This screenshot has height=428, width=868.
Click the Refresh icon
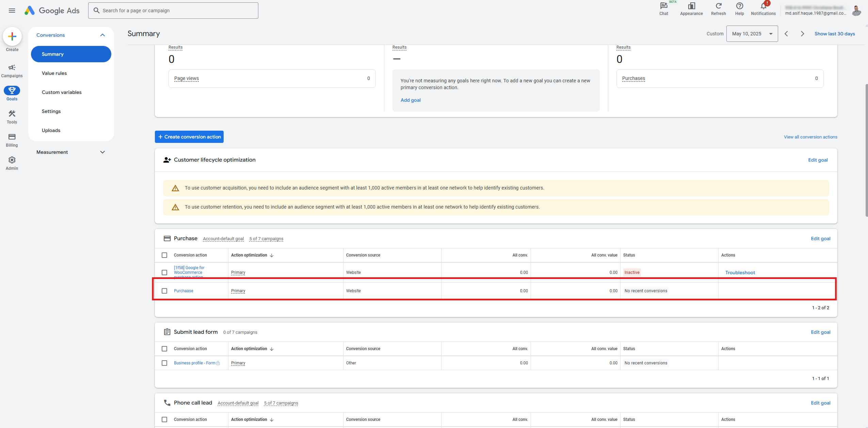tap(718, 9)
